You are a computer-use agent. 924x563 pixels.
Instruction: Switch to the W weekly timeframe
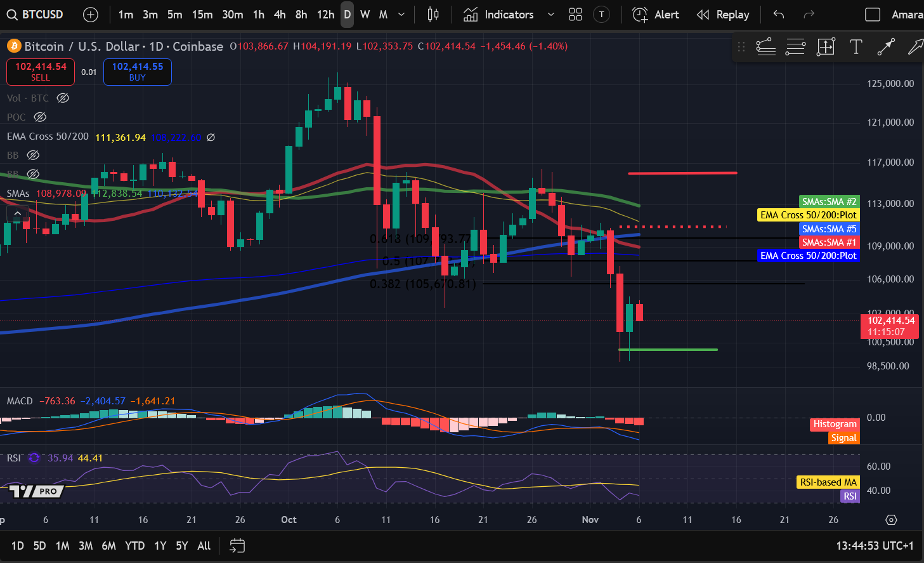click(x=365, y=14)
